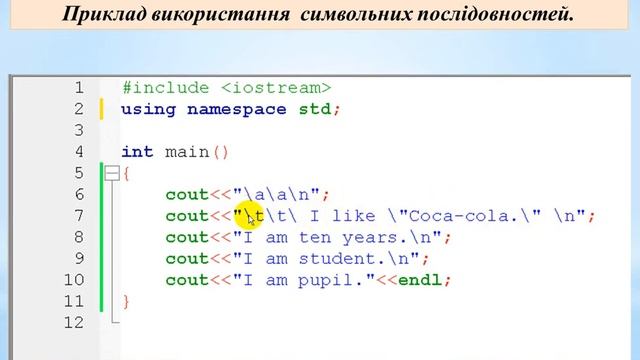Click line number 3 in the gutter

click(x=79, y=131)
